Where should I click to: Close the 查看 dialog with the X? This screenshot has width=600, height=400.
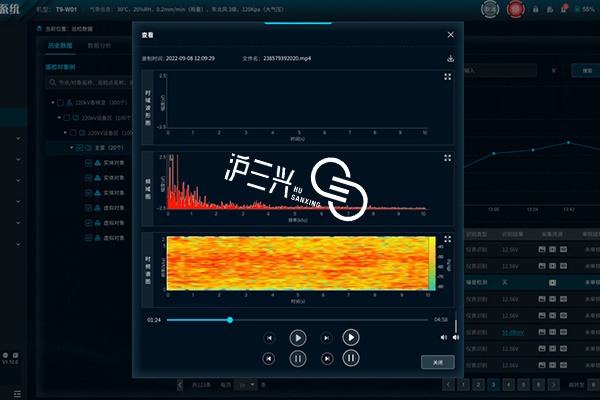coord(451,35)
